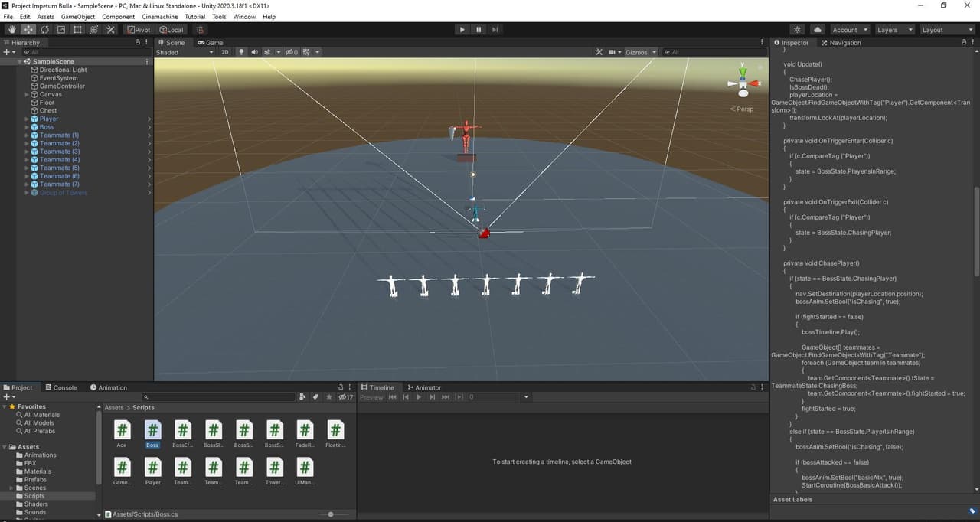980x522 pixels.
Task: Open the Shaded draw mode dropdown
Action: [x=185, y=52]
